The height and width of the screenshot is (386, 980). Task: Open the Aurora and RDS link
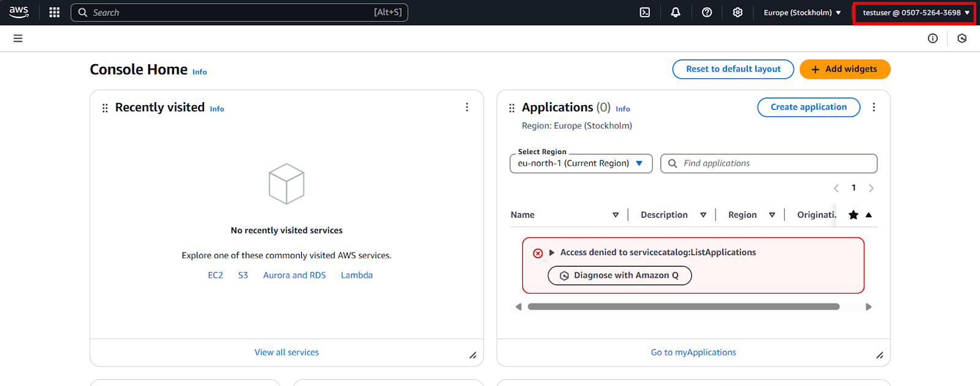(295, 275)
